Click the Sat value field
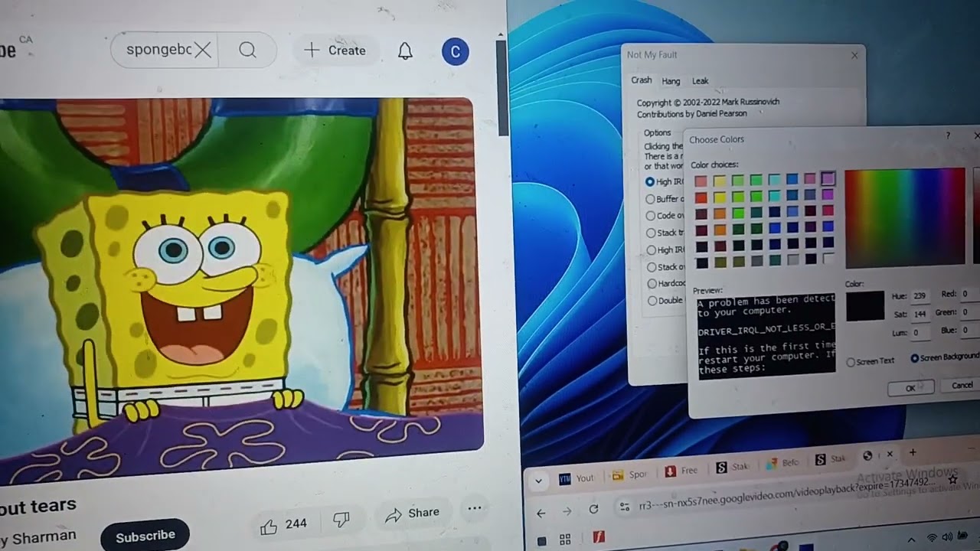The height and width of the screenshot is (551, 980). (920, 314)
